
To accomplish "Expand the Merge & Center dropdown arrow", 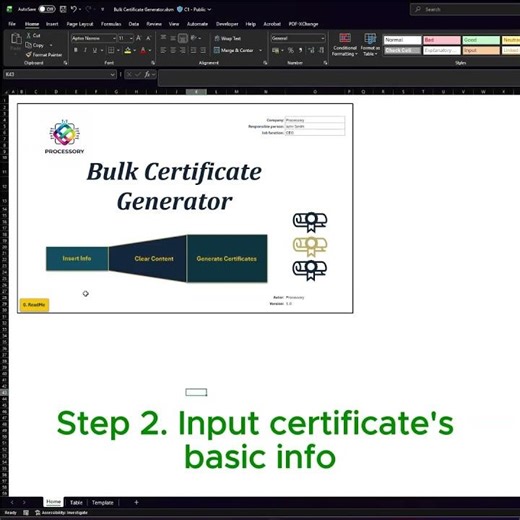I will click(x=261, y=50).
